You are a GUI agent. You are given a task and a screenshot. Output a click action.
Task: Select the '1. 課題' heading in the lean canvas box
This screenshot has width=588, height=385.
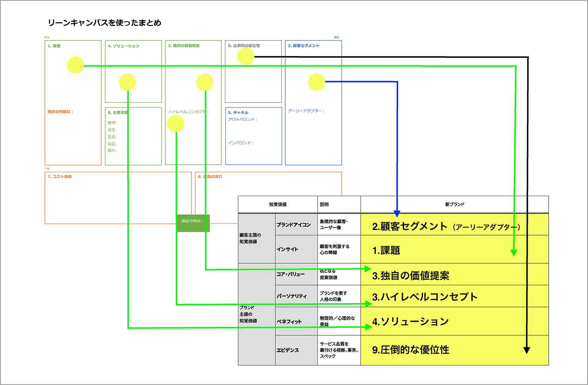tap(54, 46)
